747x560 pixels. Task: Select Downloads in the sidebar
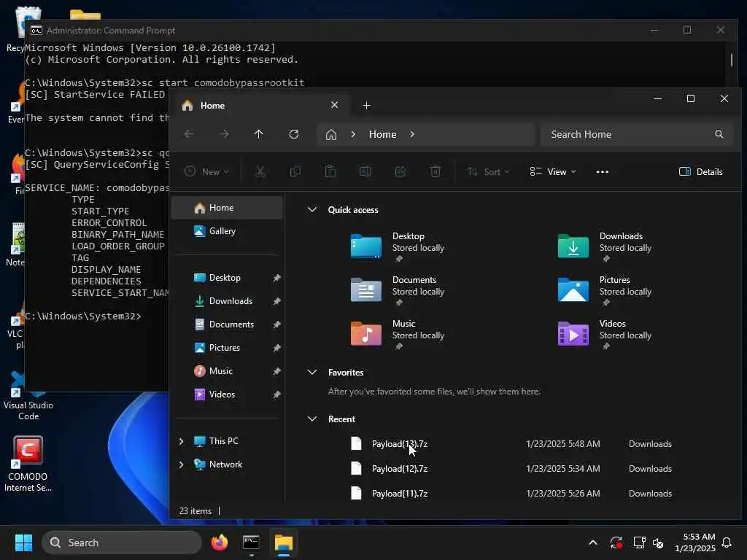pyautogui.click(x=227, y=301)
